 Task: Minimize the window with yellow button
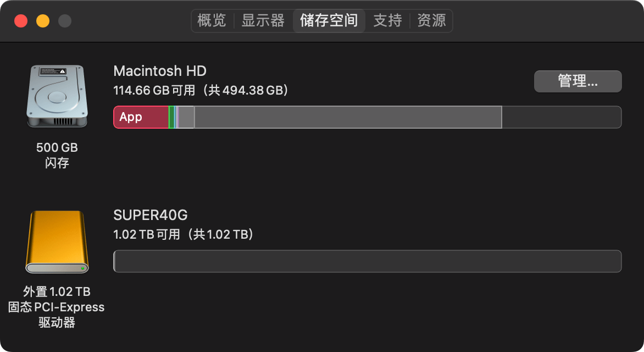[43, 20]
